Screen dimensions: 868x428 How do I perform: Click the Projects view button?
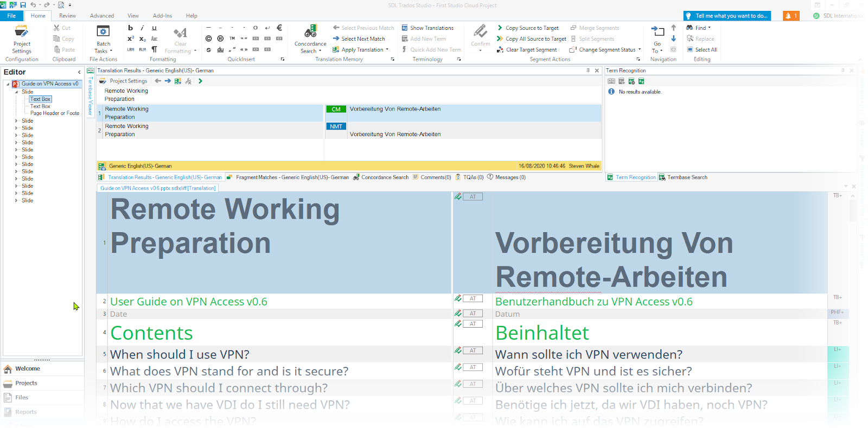(26, 383)
